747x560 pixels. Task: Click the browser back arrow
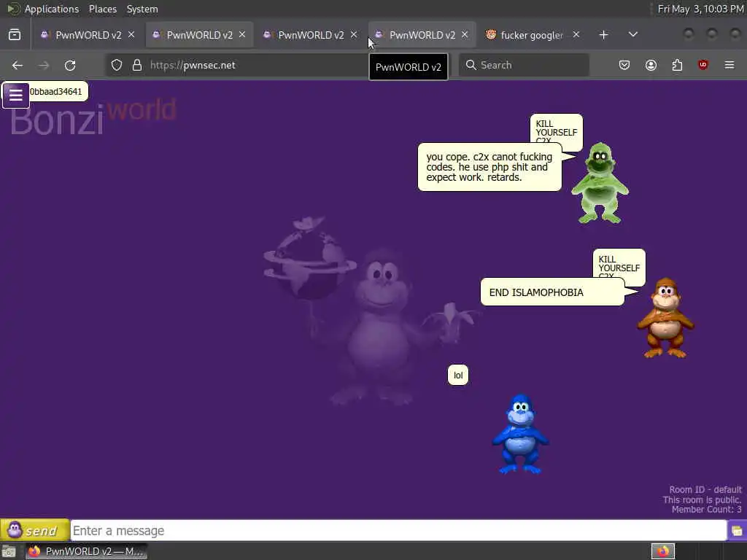[x=18, y=65]
